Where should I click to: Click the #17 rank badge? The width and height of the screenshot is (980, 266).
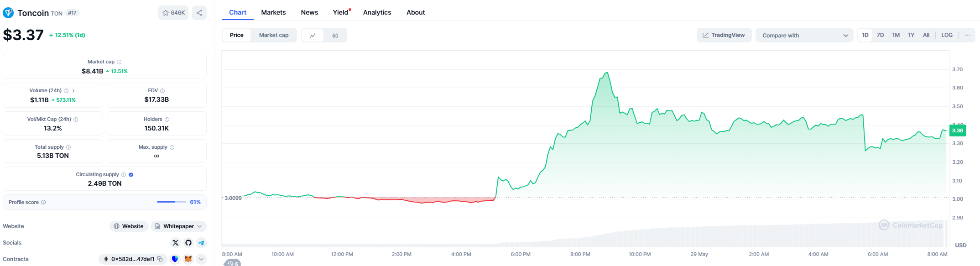click(x=72, y=13)
